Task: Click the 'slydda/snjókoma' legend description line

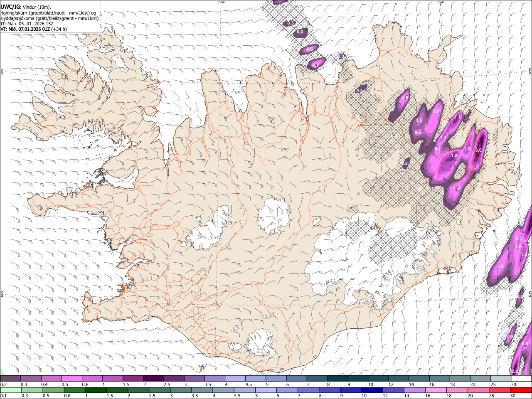Action: [x=50, y=18]
